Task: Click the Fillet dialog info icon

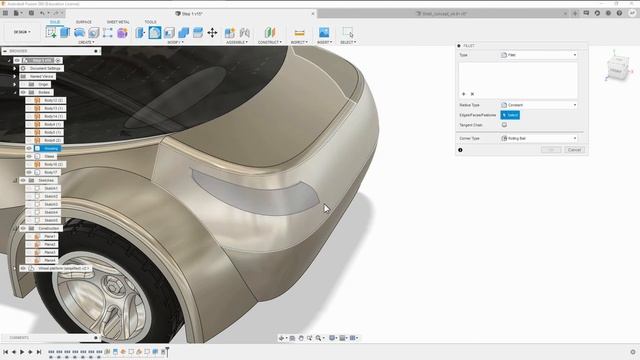Action: (x=460, y=150)
